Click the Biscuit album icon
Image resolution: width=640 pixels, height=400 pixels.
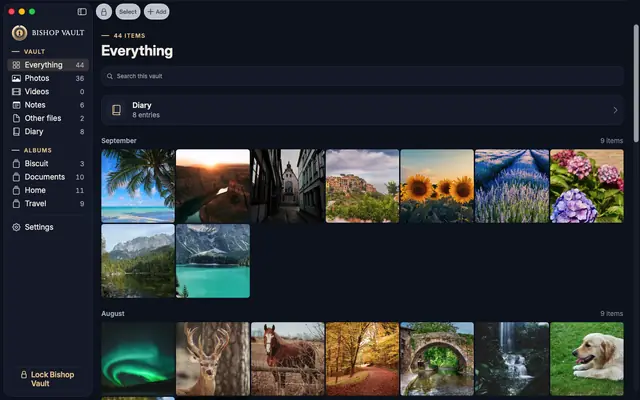(x=16, y=164)
